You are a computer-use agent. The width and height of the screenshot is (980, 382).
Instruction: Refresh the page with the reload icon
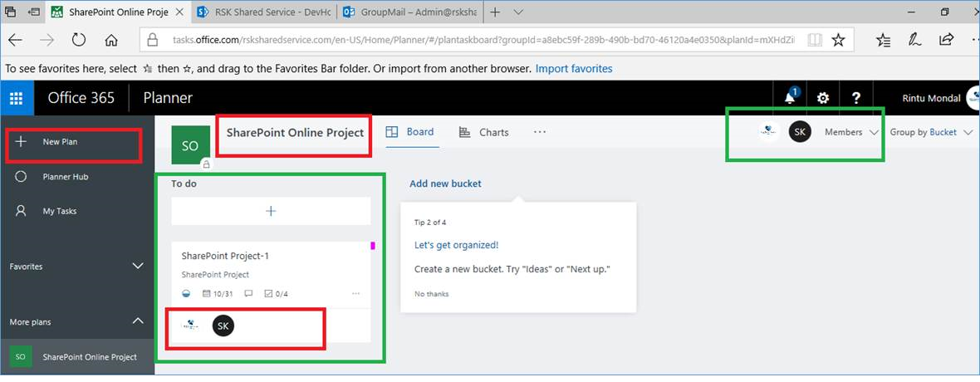[79, 41]
